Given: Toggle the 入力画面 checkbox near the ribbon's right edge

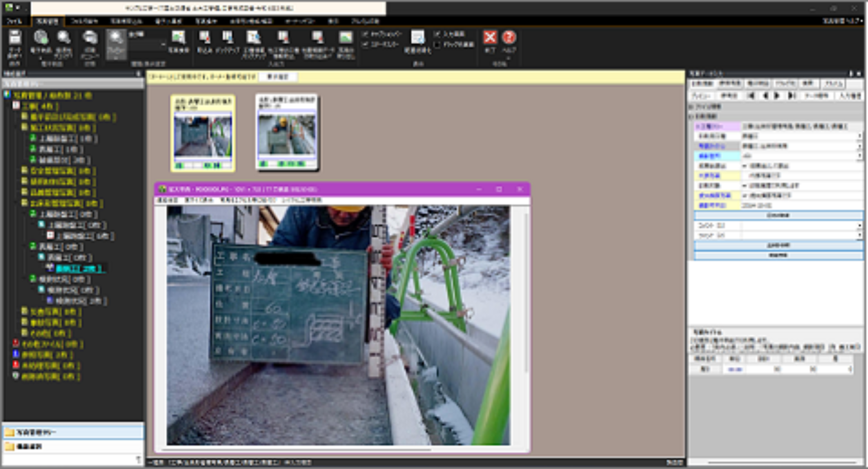Looking at the screenshot, I should pyautogui.click(x=436, y=33).
